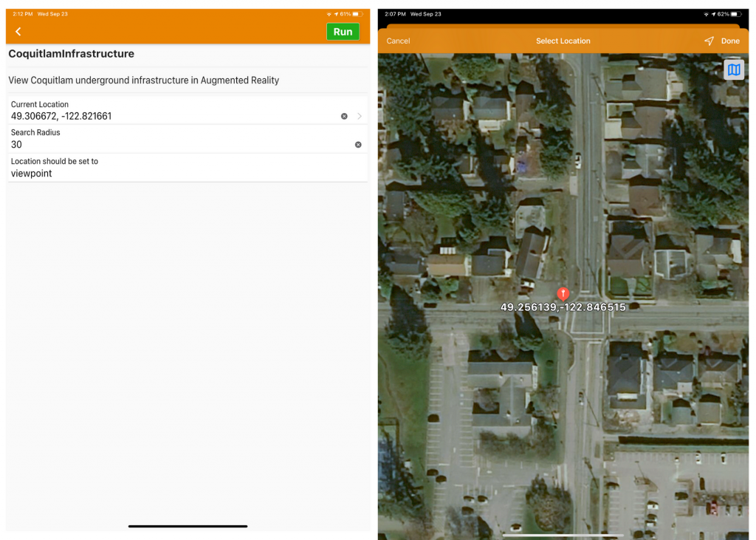Clear the Search Radius value
This screenshot has height=540, width=756.
pos(358,145)
